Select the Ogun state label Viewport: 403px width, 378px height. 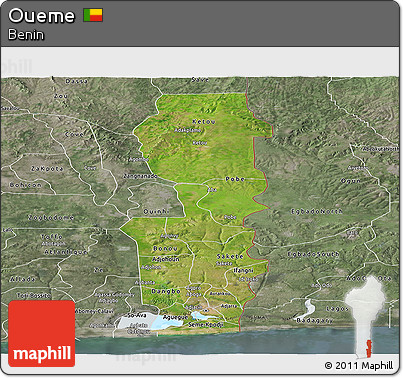click(x=351, y=181)
